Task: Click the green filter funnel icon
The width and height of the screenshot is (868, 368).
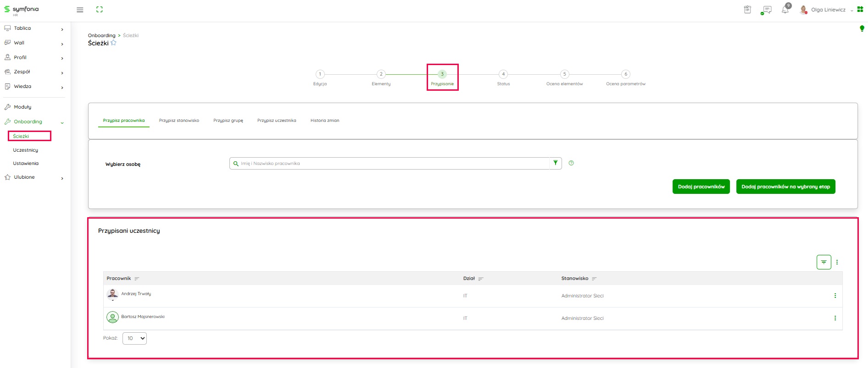Action: (556, 163)
